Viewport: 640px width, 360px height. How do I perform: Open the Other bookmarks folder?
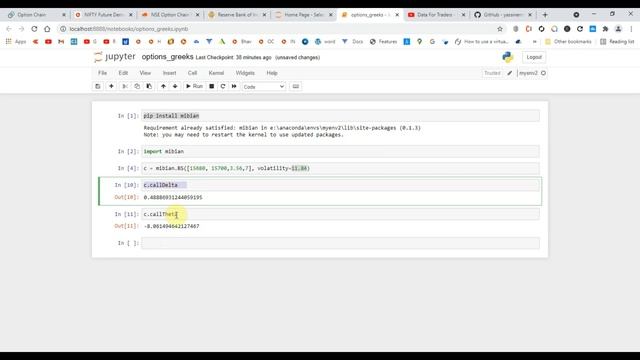[x=568, y=42]
